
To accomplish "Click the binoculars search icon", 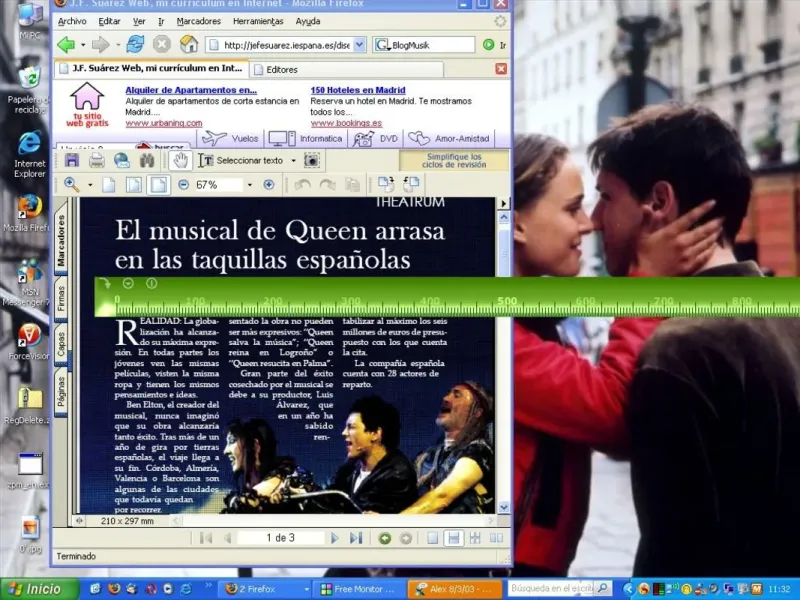I will 147,160.
